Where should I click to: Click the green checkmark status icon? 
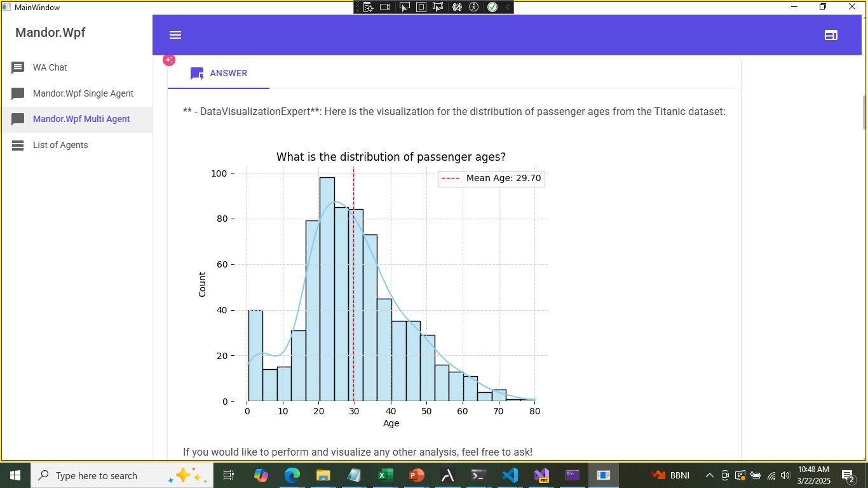pos(492,7)
